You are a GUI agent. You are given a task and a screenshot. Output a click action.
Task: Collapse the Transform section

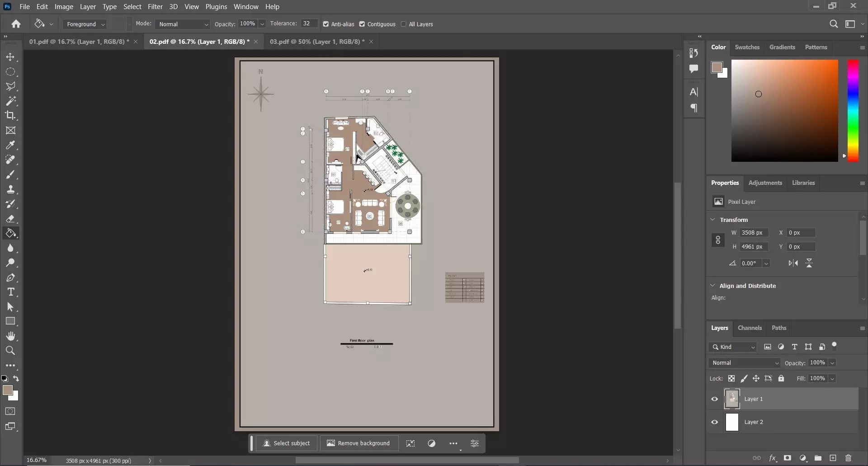(x=713, y=220)
